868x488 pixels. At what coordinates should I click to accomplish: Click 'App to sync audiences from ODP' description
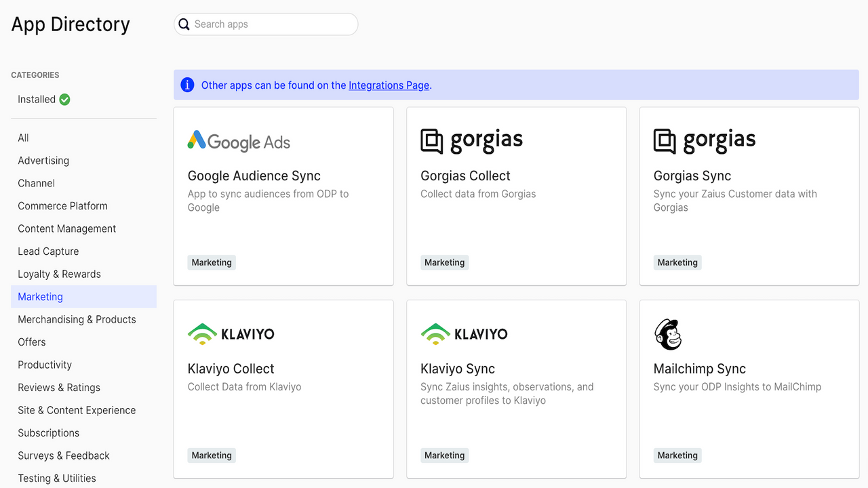tap(268, 201)
